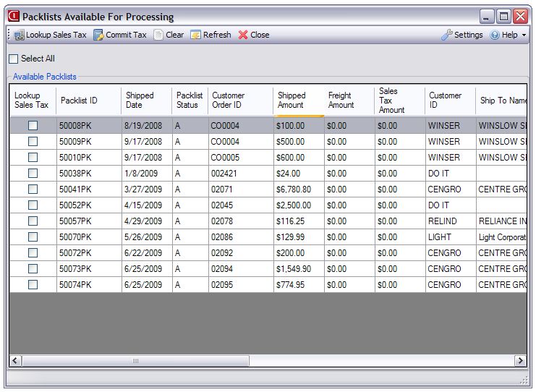Tick the checkbox for packlist 50041PK
This screenshot has height=392, width=536.
point(33,189)
